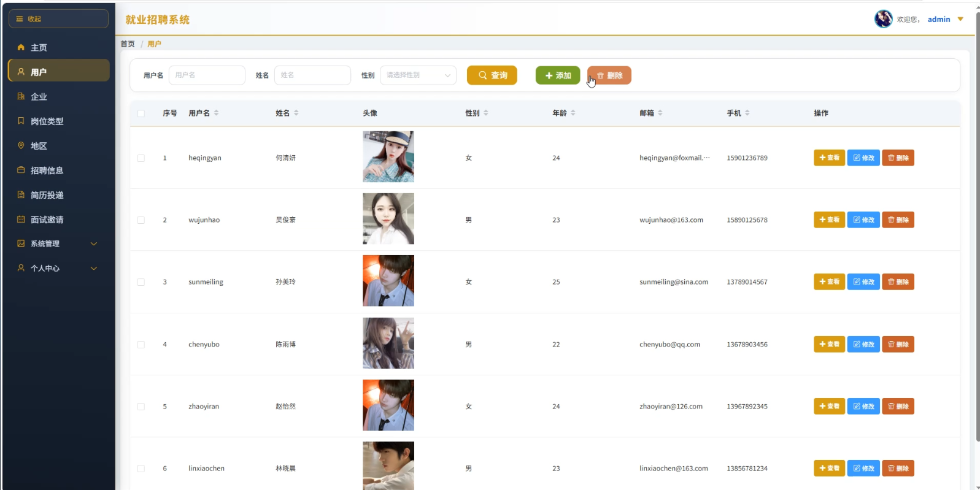
Task: Click the 查询 search button
Action: (492, 75)
